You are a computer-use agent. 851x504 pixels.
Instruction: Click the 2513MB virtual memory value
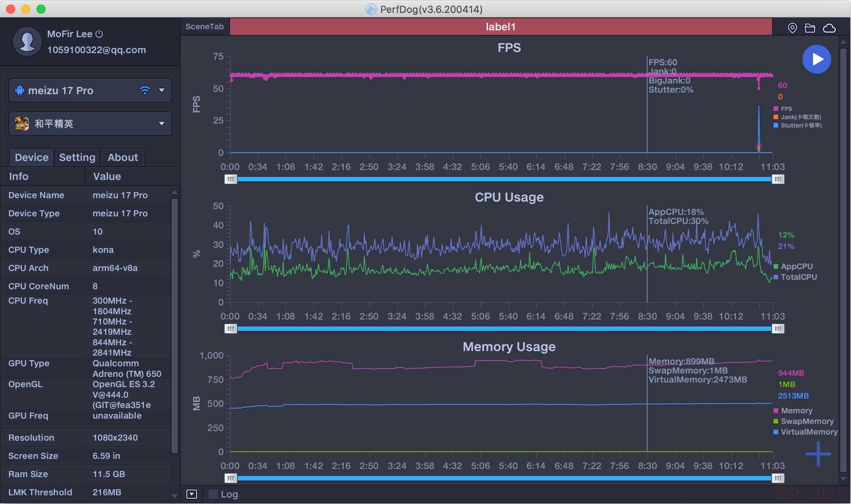click(x=793, y=396)
